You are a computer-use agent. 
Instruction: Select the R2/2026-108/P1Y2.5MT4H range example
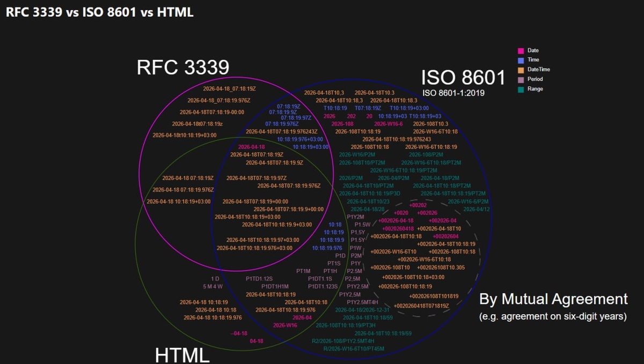point(343,341)
